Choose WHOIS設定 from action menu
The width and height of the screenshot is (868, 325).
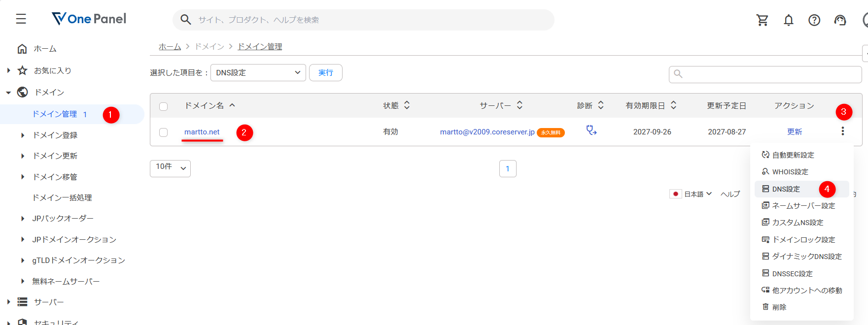point(801,172)
